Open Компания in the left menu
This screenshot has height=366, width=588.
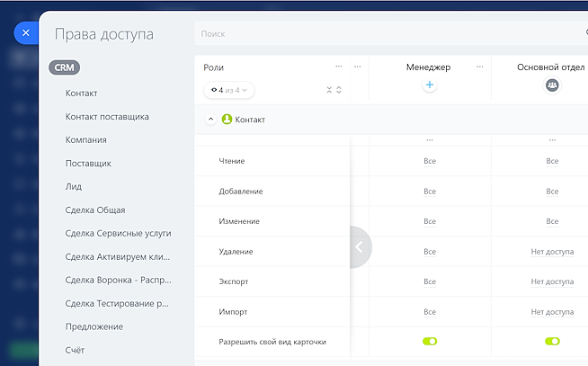86,140
